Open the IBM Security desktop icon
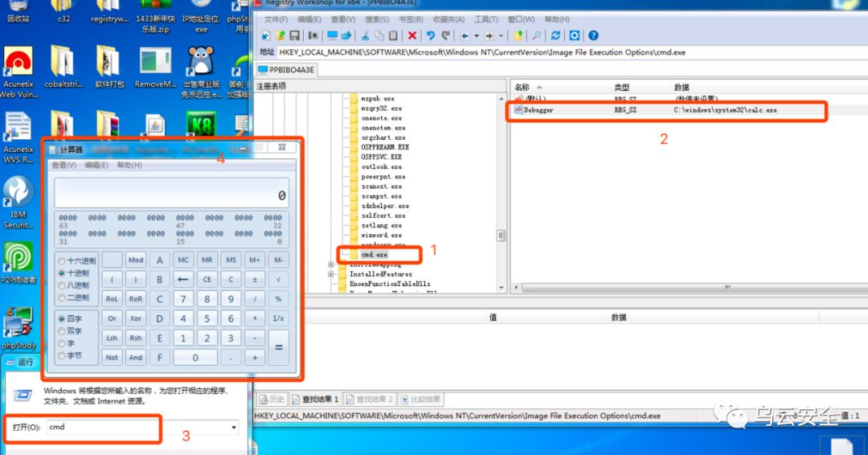This screenshot has width=868, height=455. 18,202
